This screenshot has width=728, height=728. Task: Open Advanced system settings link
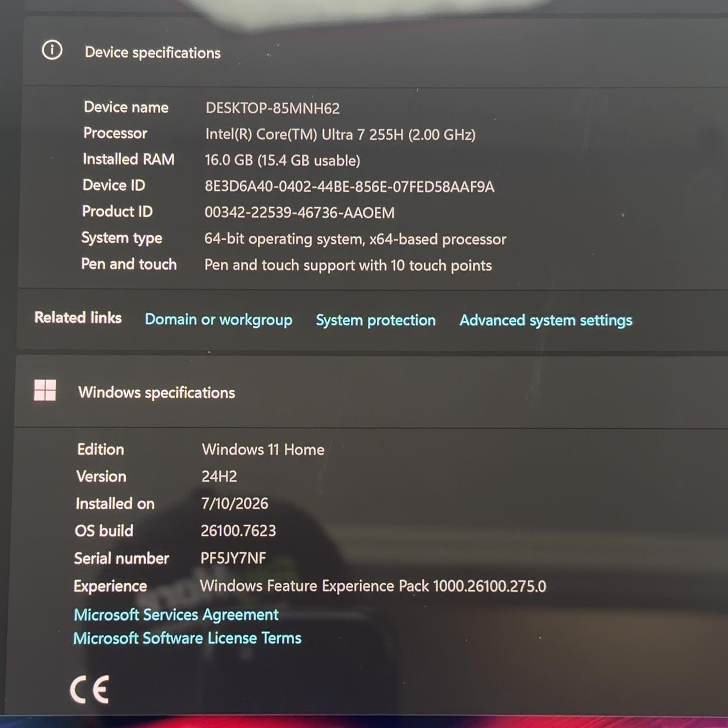coord(546,320)
